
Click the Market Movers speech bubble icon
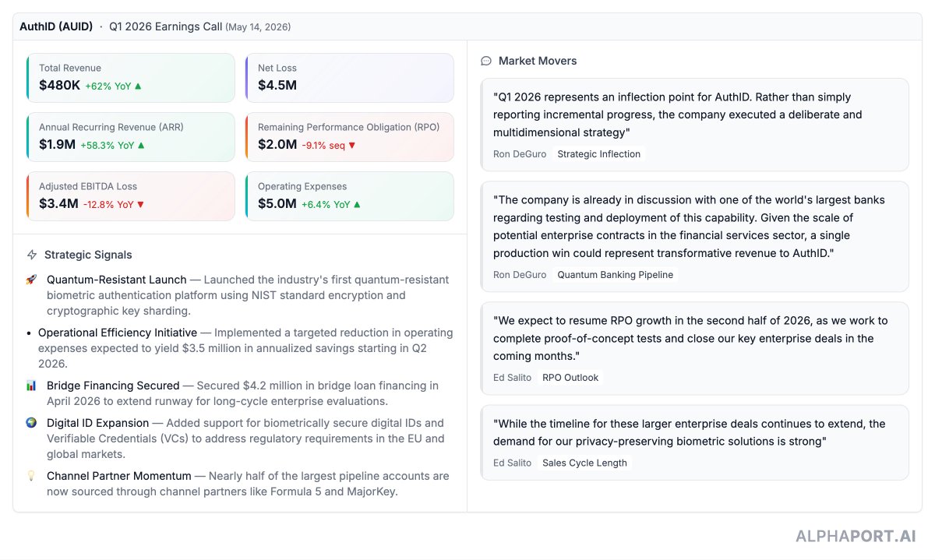click(x=486, y=61)
